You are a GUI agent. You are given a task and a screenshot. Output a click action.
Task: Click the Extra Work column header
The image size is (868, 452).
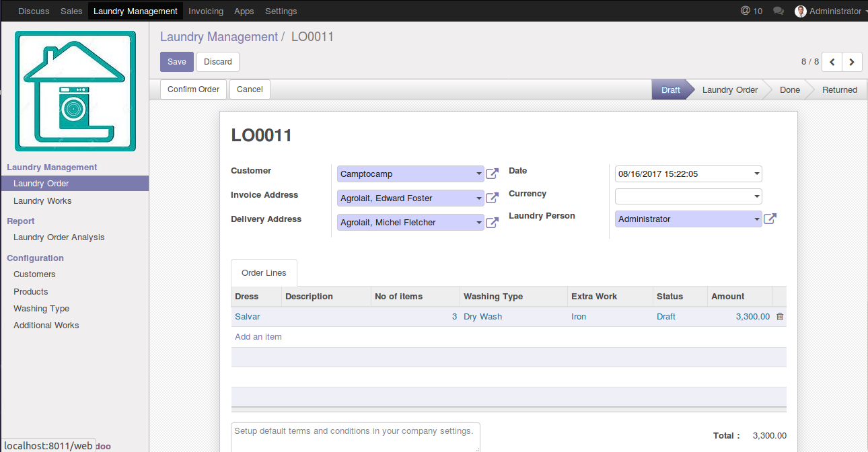point(610,297)
